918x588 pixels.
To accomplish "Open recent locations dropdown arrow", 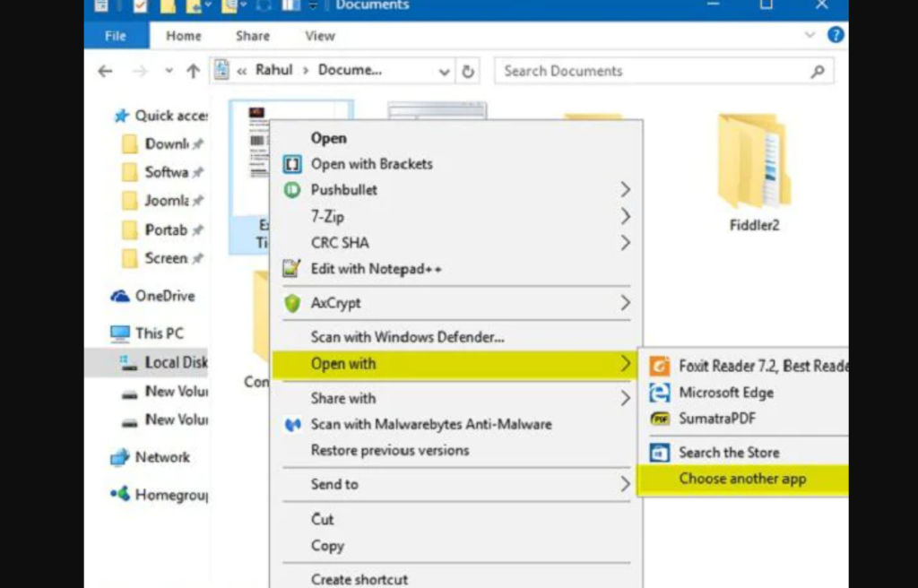I will point(169,71).
